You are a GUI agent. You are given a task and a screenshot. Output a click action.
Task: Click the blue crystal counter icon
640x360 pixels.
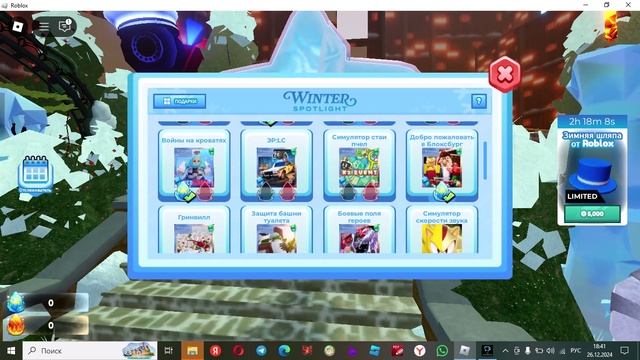click(16, 302)
